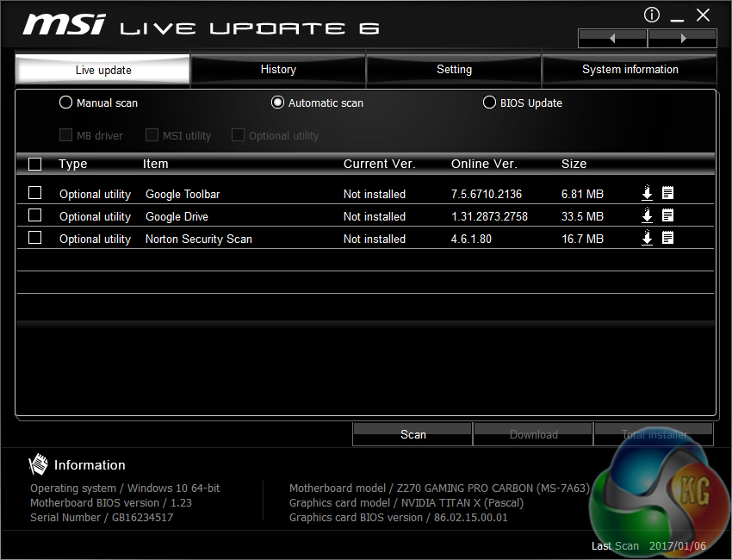Click the Graphics card model line

[x=406, y=502]
